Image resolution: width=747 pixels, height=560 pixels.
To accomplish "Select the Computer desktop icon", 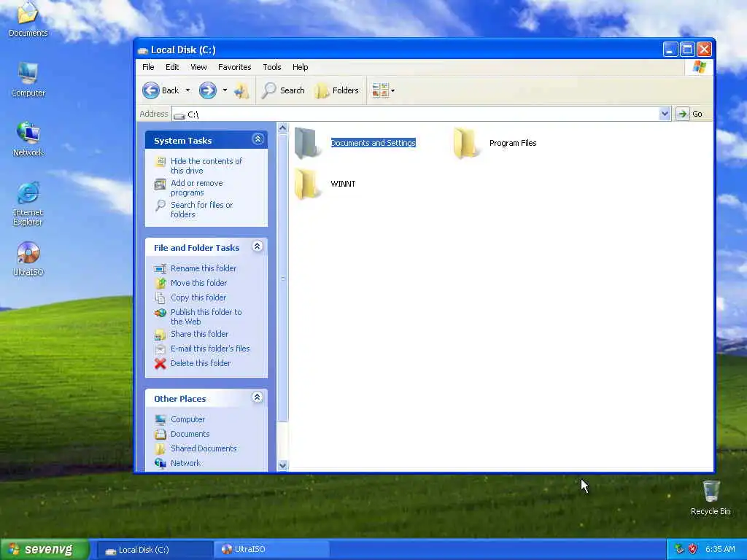I will tap(28, 79).
